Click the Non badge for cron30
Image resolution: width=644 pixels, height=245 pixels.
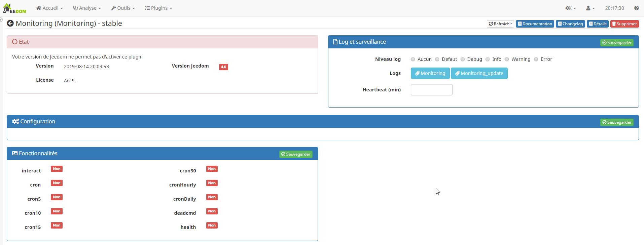pos(212,169)
